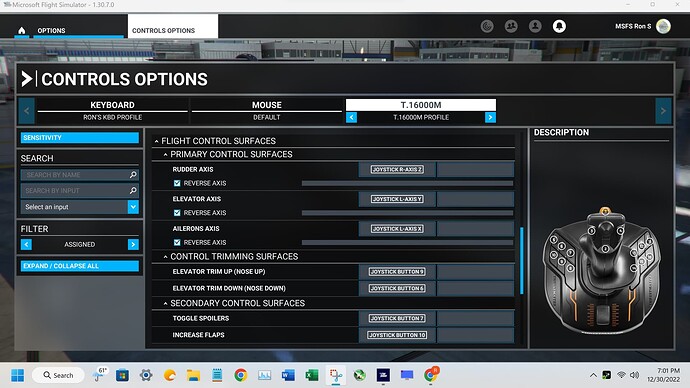Screen dimensions: 690x388
Task: Toggle Reverse Axis checkbox under Ailerons Axis
Action: pos(177,242)
